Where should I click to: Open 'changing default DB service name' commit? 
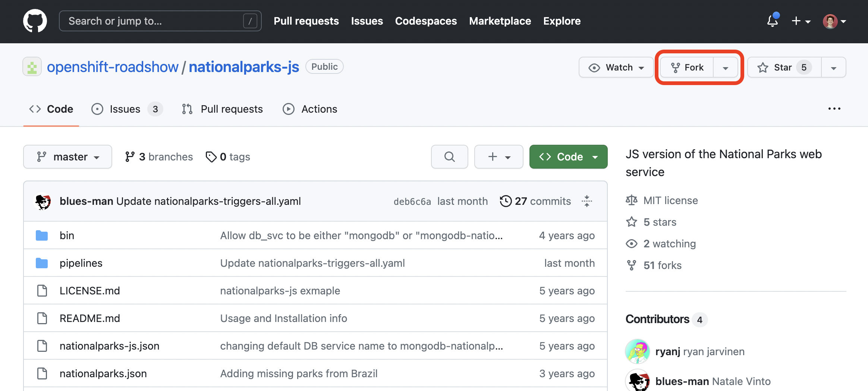(362, 346)
